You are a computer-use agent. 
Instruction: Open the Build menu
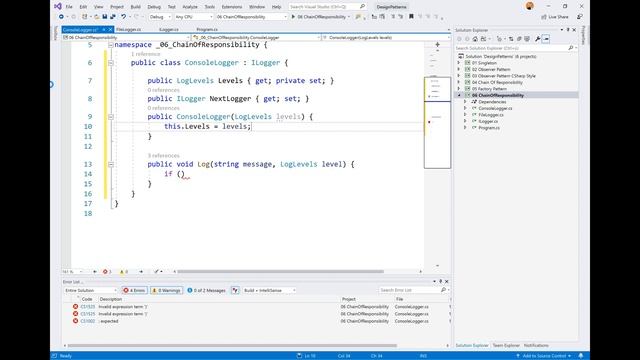(x=136, y=7)
